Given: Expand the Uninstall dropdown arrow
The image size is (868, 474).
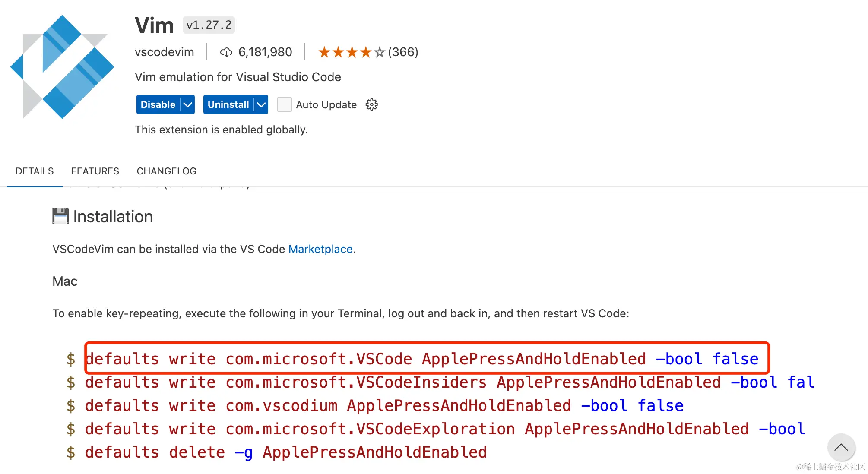Looking at the screenshot, I should [261, 104].
